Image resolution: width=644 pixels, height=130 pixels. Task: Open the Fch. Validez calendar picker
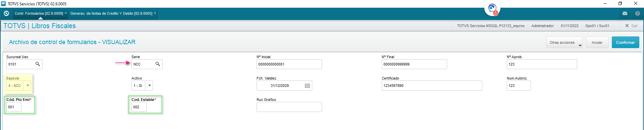click(307, 86)
